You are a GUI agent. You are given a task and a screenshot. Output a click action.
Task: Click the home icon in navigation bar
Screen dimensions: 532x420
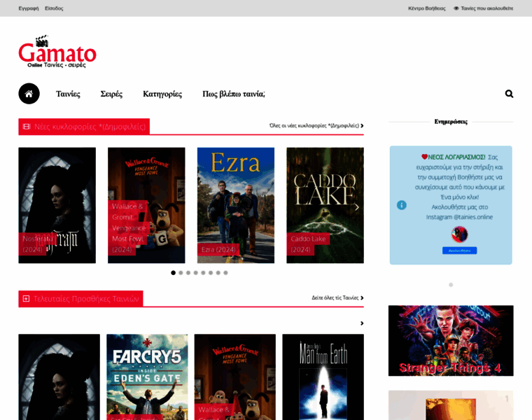(29, 94)
